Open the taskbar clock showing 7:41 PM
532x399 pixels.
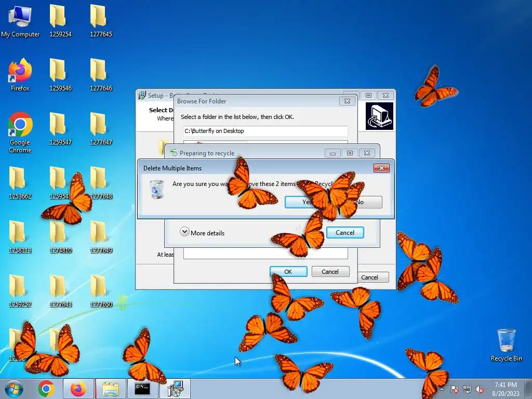tap(506, 389)
